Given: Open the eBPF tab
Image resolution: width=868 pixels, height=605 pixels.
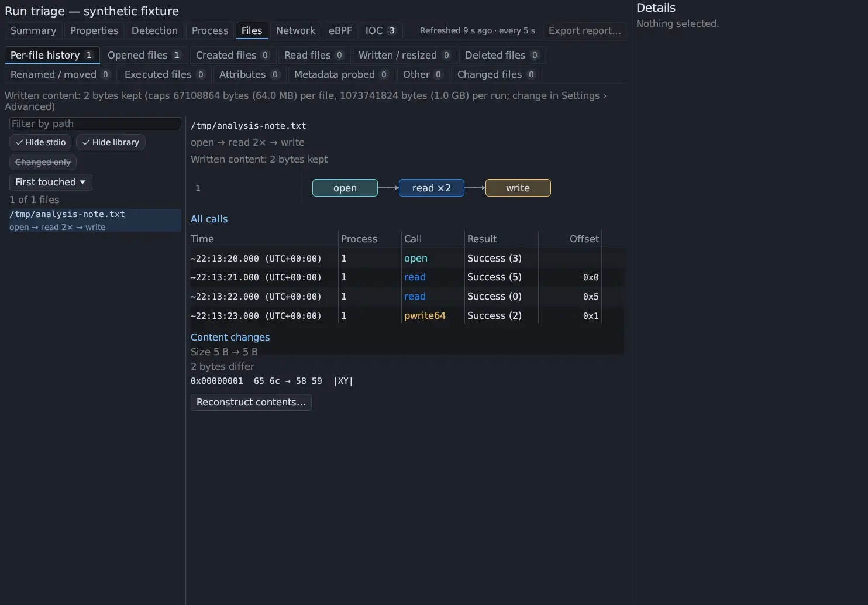Looking at the screenshot, I should click(x=340, y=30).
